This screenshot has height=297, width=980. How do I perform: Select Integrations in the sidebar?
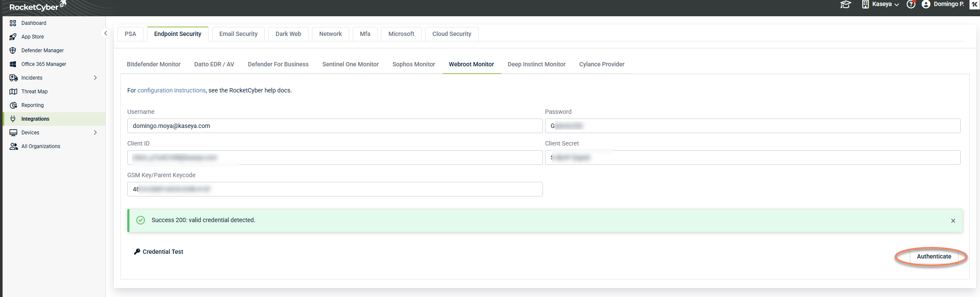coord(54,119)
